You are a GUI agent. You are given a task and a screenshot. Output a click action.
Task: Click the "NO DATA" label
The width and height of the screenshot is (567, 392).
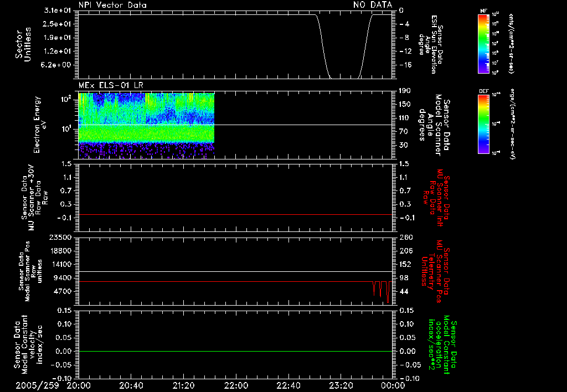[x=373, y=4]
